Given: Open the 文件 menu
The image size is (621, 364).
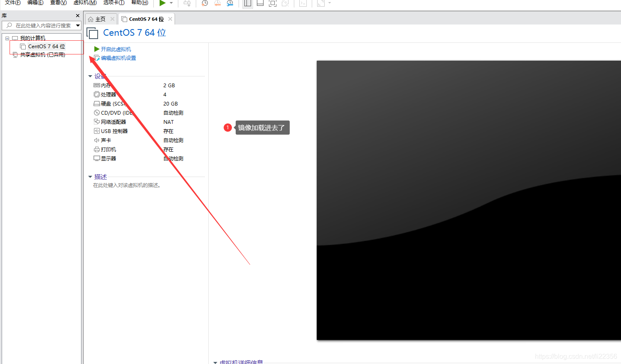Looking at the screenshot, I should click(12, 2).
